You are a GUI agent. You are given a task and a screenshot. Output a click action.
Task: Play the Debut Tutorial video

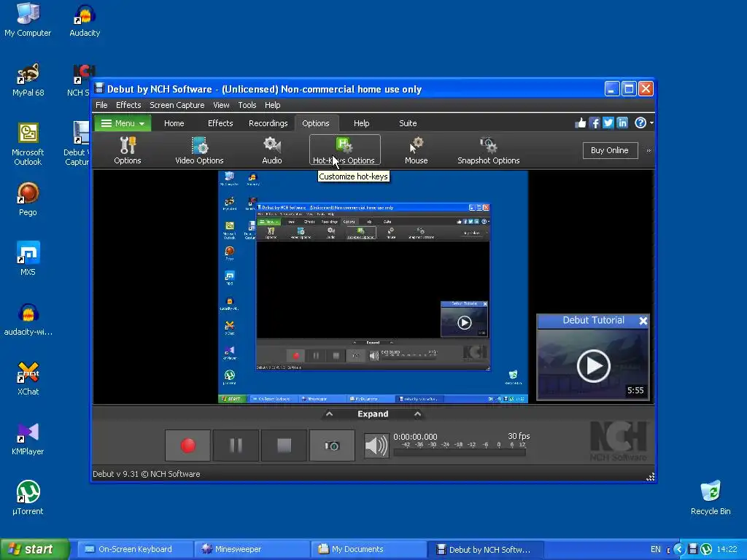pyautogui.click(x=594, y=366)
